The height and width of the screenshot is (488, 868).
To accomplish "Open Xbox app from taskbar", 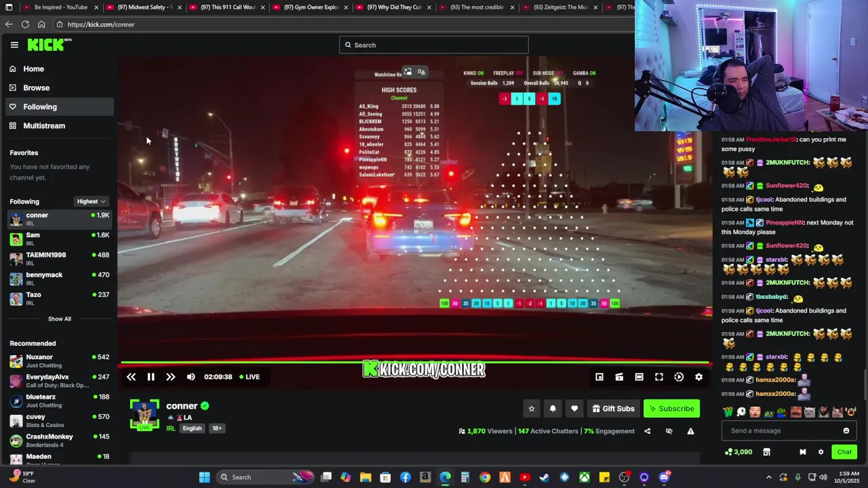I will [x=585, y=477].
